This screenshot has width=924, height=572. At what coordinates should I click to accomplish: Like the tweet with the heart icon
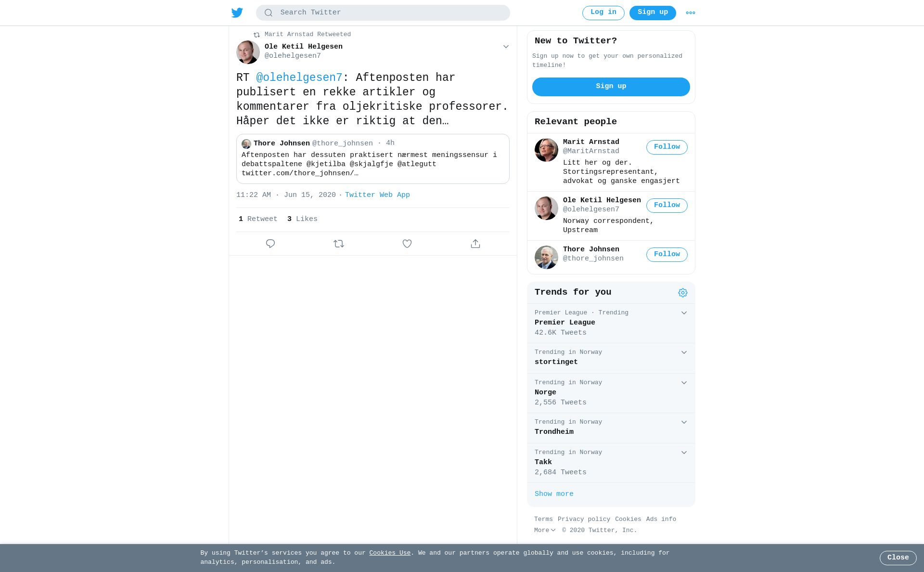click(407, 244)
